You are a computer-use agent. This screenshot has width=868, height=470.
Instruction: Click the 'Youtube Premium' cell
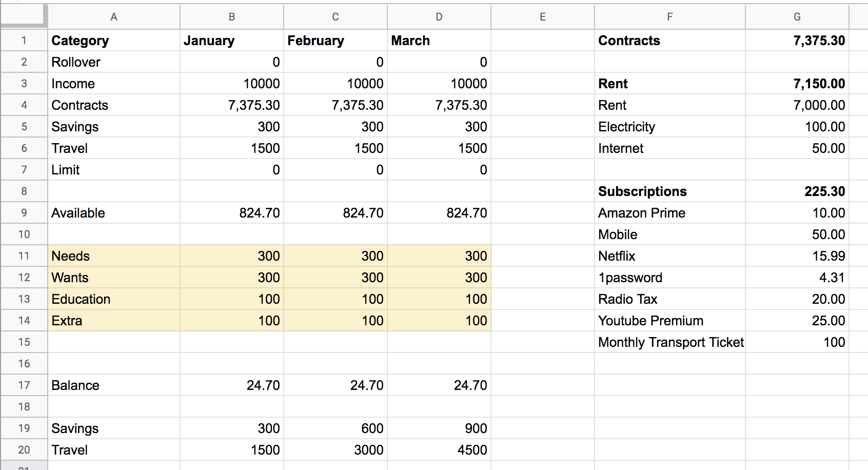[x=670, y=321]
